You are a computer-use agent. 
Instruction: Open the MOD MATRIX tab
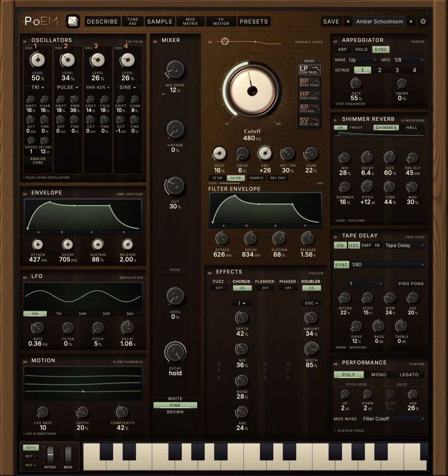[190, 21]
